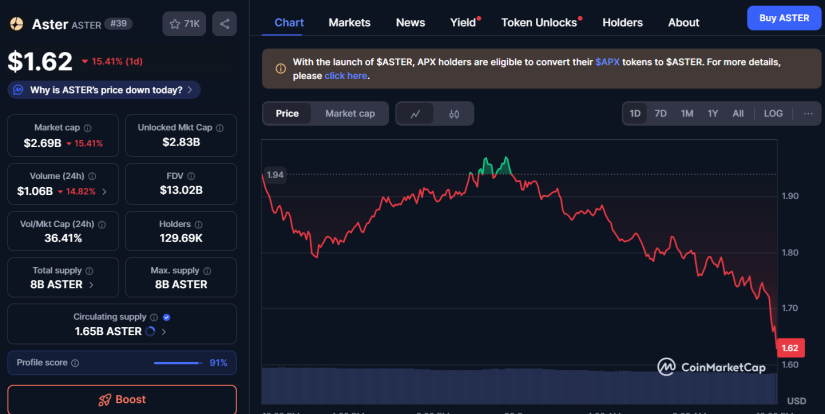Switch chart to candlestick view icon

(454, 114)
